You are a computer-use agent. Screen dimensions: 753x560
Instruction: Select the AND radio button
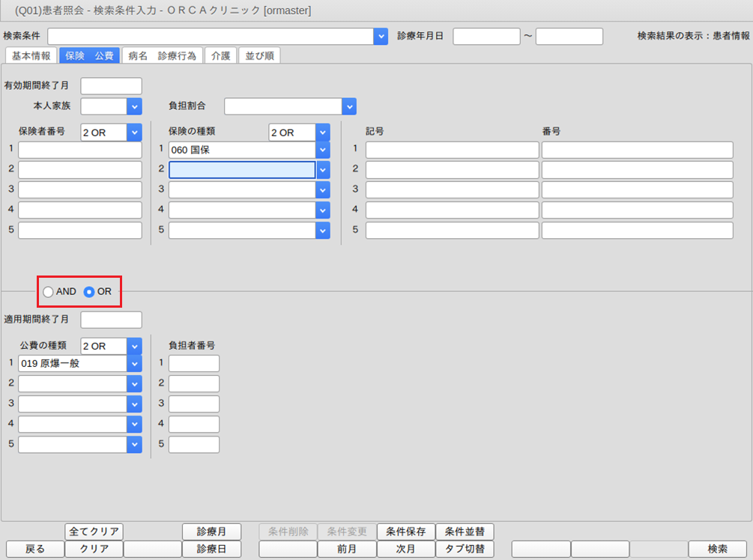click(x=49, y=292)
